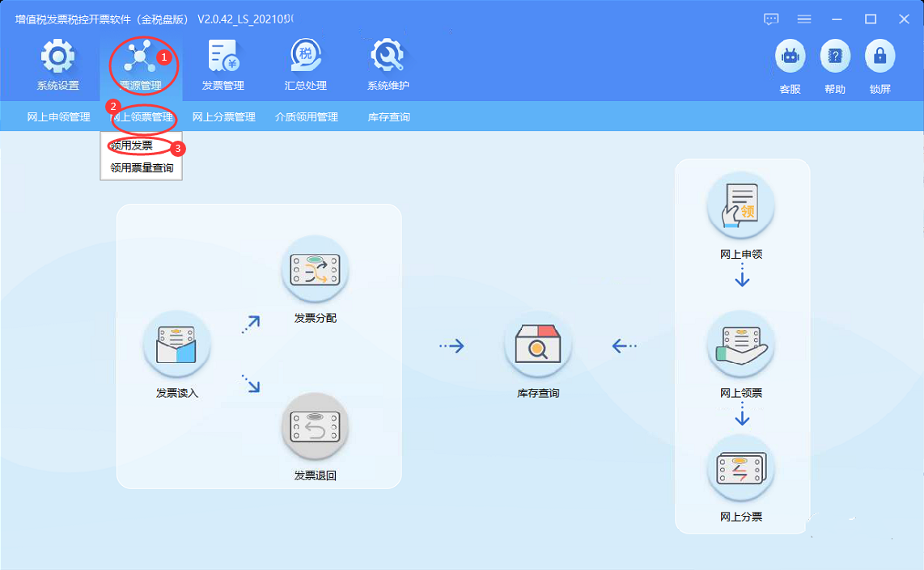Click the 发票读入 envelope icon
Viewport: 924px width, 570px height.
(176, 344)
